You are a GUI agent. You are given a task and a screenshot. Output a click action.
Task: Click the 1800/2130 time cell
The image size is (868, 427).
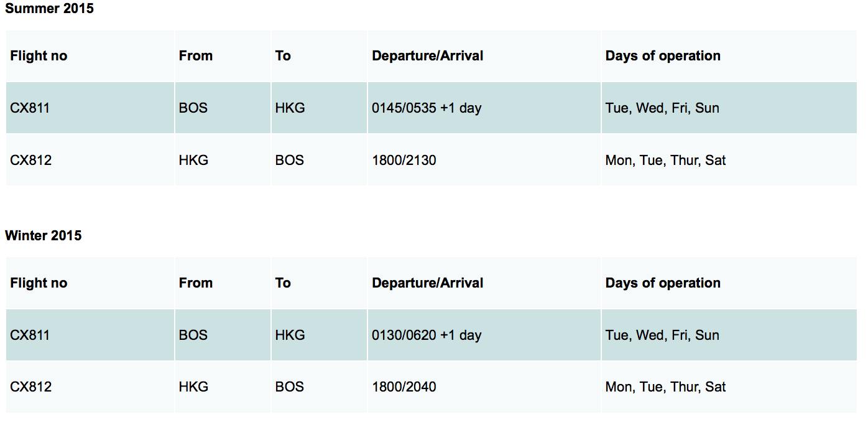[404, 160]
